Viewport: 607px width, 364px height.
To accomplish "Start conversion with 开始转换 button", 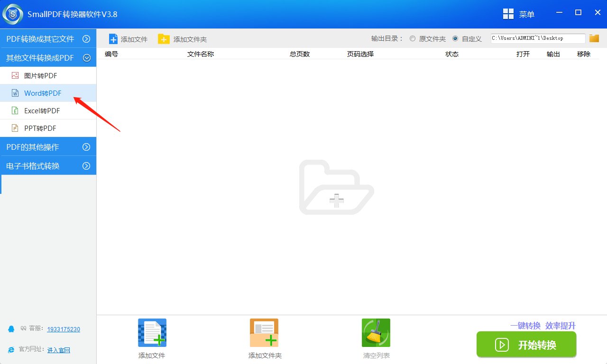I will tap(526, 345).
